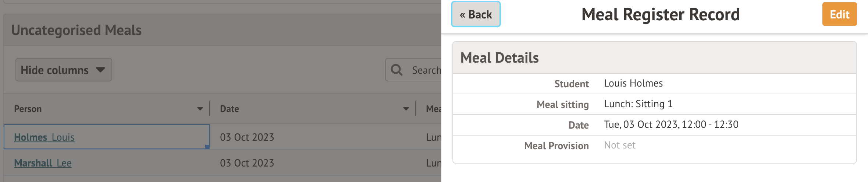868x182 pixels.
Task: Click the Meal Details section header
Action: tap(499, 58)
